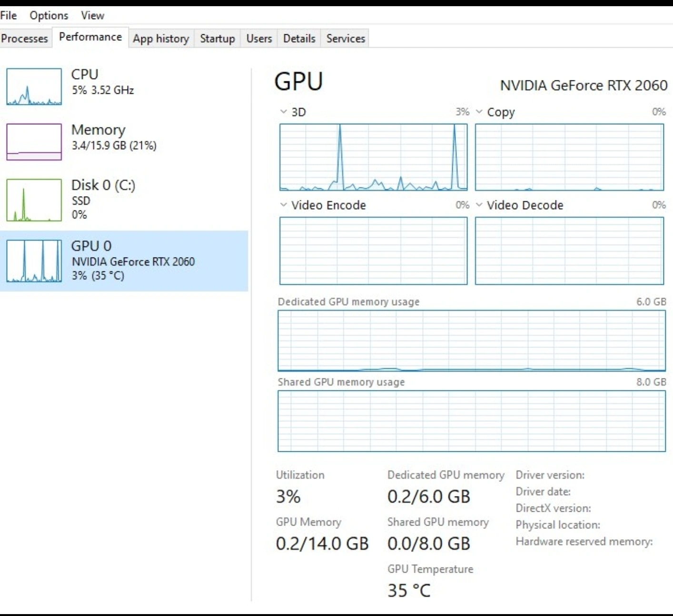Click the 6.0 GB dedicated memory scale label
The image size is (673, 616).
point(651,302)
